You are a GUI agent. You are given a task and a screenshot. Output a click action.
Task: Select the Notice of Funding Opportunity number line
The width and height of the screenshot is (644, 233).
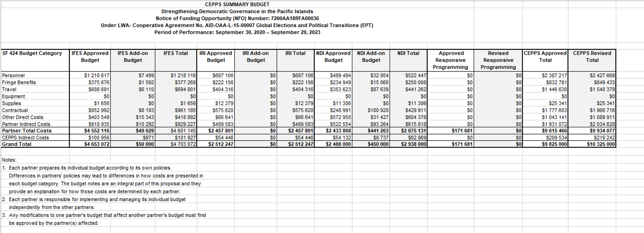coord(237,18)
